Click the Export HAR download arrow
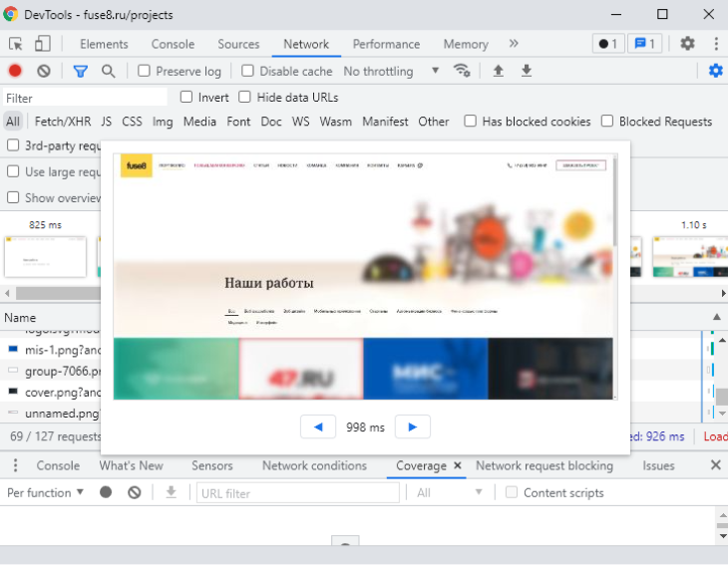The height and width of the screenshot is (565, 728). [527, 71]
